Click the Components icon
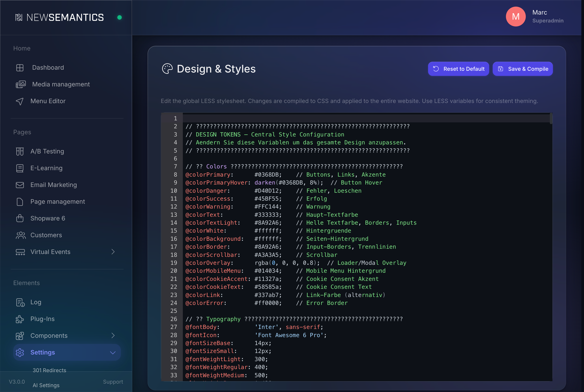The width and height of the screenshot is (584, 392). 20,336
